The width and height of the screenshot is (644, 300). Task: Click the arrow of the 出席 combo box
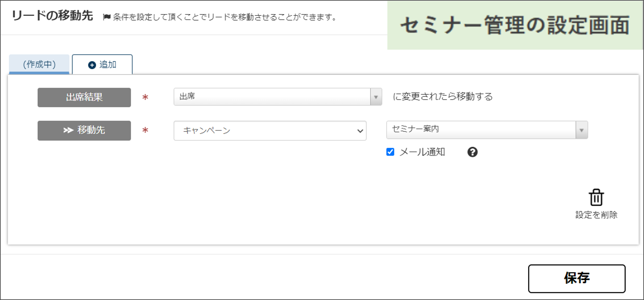pos(376,97)
